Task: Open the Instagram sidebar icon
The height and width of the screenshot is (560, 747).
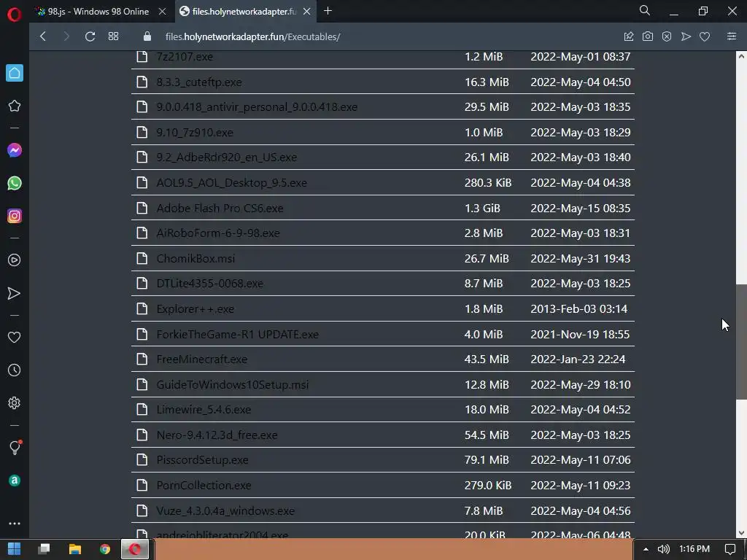Action: point(15,216)
